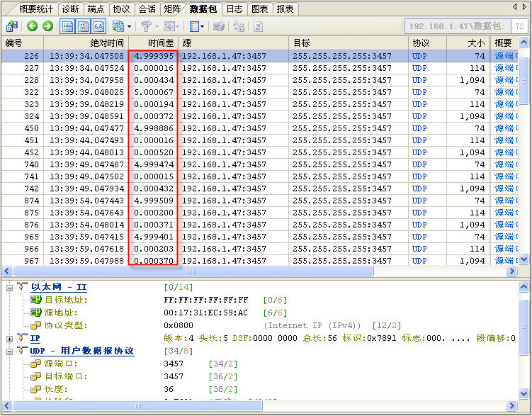Open the 日志 tab
Screen dimensions: 532x416
[x=234, y=9]
